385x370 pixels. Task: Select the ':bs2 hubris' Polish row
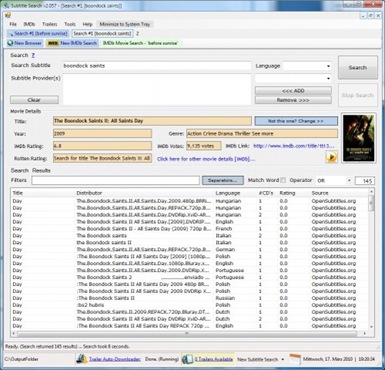[190, 305]
